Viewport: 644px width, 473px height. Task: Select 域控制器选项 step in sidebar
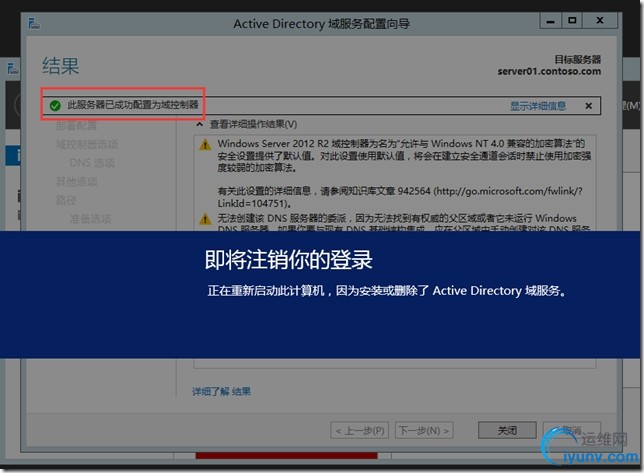point(87,144)
